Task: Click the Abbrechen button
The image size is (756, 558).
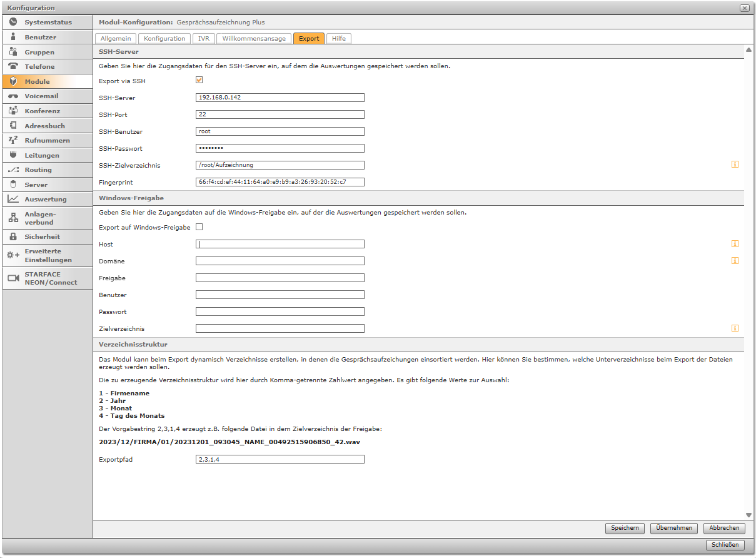Action: click(724, 528)
